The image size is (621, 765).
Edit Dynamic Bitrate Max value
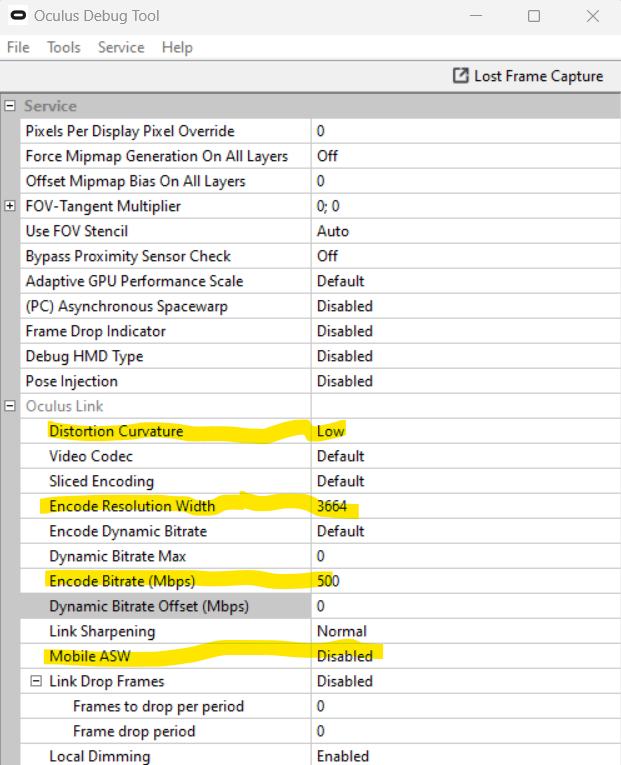[x=466, y=556]
